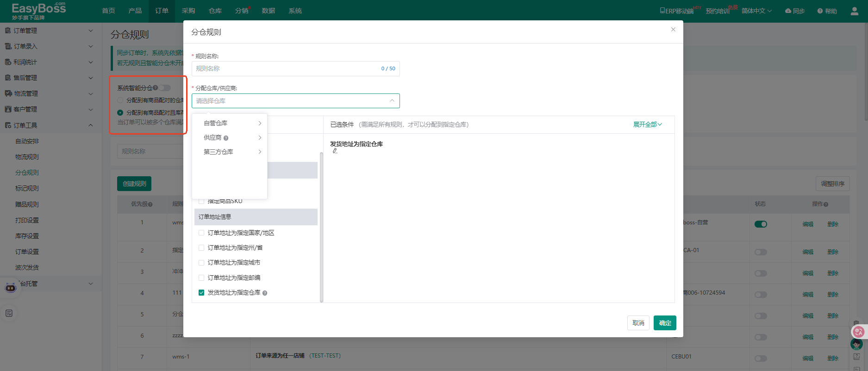Screen dimensions: 868x371
Task: Click the 帮助 question mark icon
Action: (820, 11)
